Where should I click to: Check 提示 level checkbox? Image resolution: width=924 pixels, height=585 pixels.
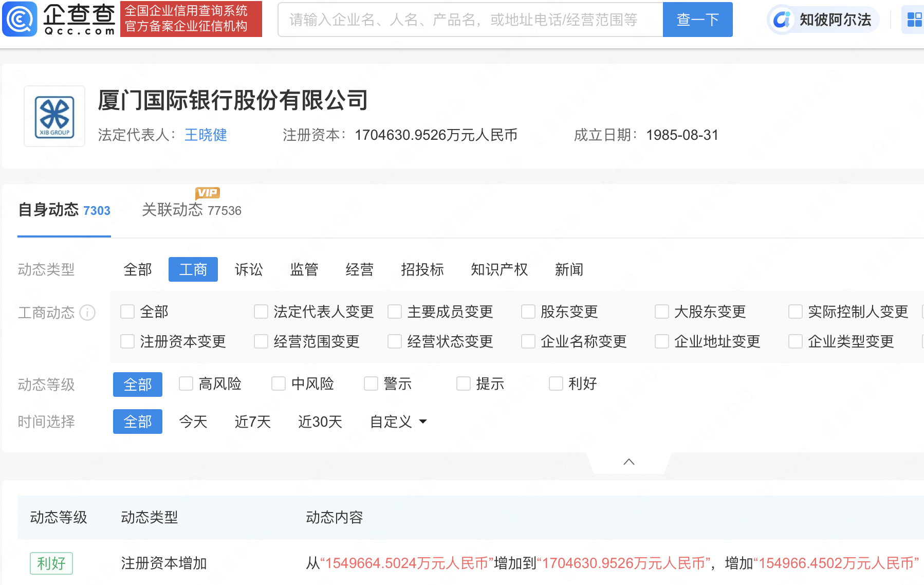pos(464,383)
